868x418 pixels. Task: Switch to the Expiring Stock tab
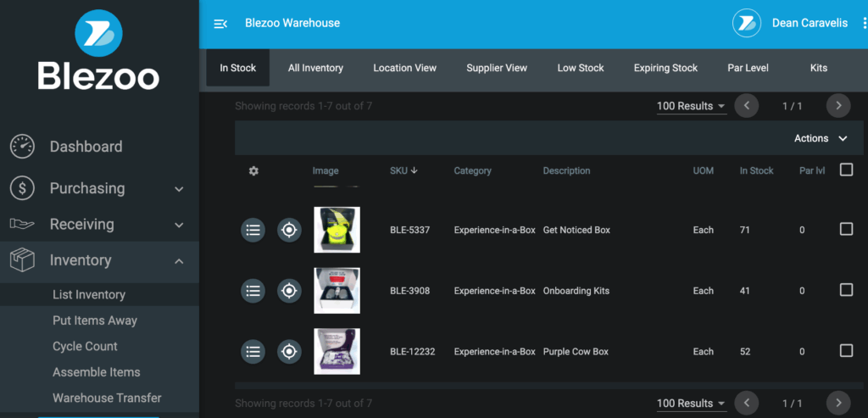[x=665, y=68]
